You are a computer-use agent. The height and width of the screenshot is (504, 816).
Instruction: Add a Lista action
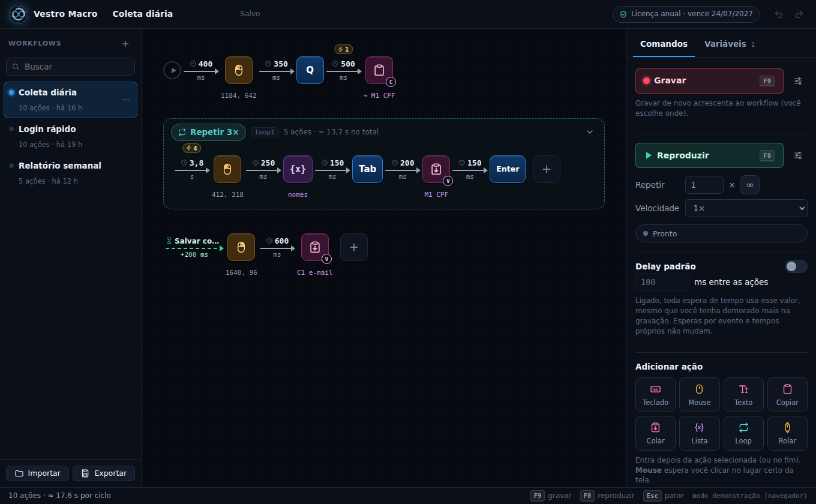click(699, 433)
